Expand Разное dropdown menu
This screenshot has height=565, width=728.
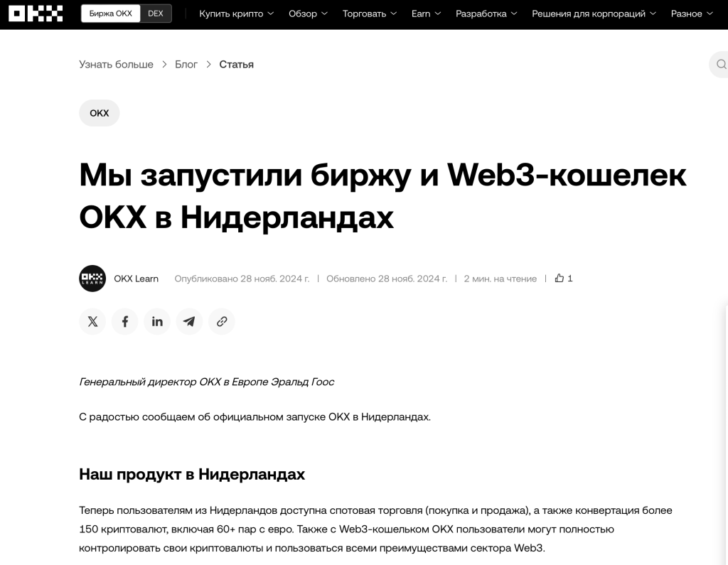pos(691,14)
